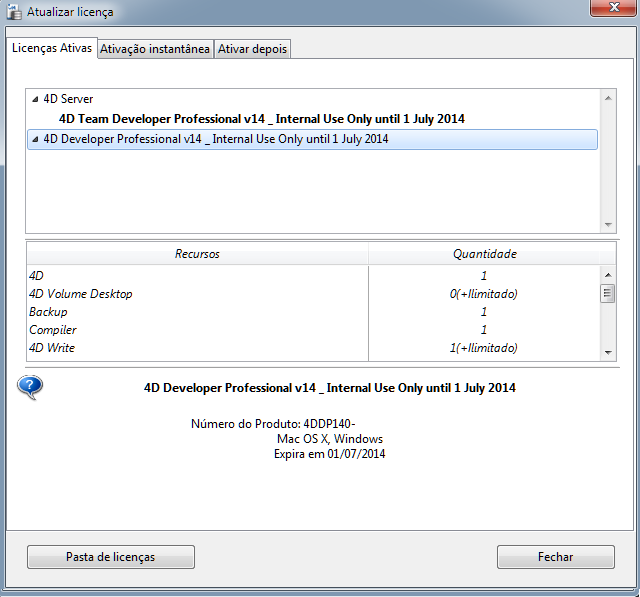Click the bold license title beside help icon
640x597 pixels.
tap(330, 388)
